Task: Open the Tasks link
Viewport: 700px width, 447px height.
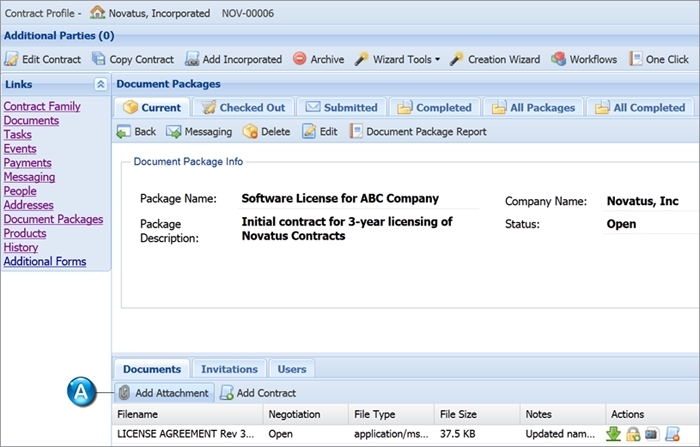Action: 17,134
